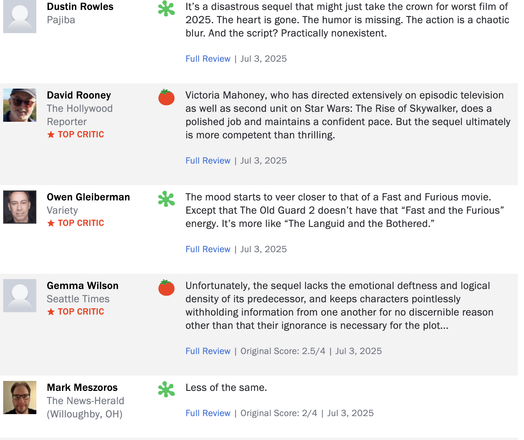Click the fresh tomato icon on David Rooney's review
Screen dimensions: 524x440
pyautogui.click(x=166, y=97)
